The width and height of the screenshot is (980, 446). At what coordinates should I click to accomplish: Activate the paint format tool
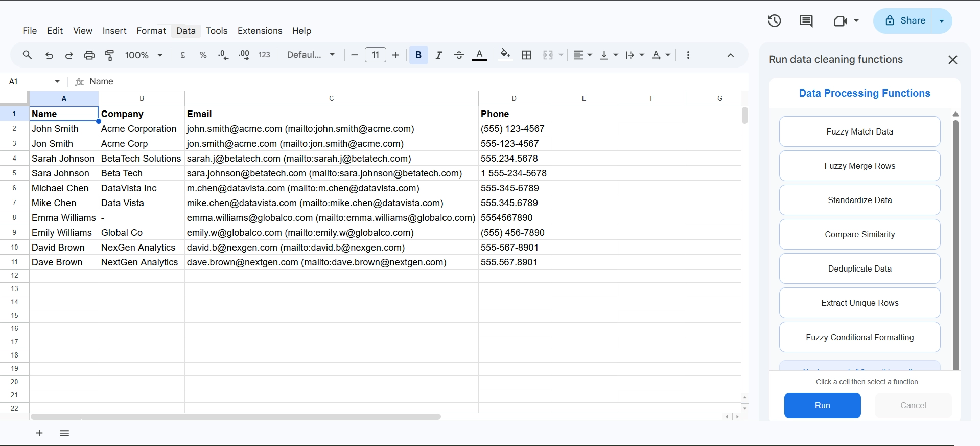pyautogui.click(x=109, y=55)
